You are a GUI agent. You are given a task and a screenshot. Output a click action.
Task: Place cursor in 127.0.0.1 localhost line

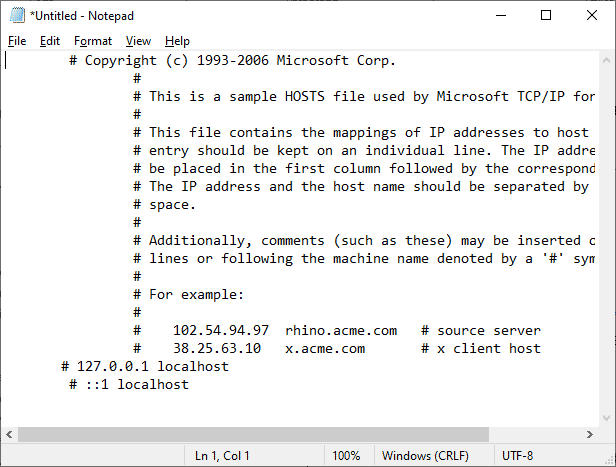145,366
